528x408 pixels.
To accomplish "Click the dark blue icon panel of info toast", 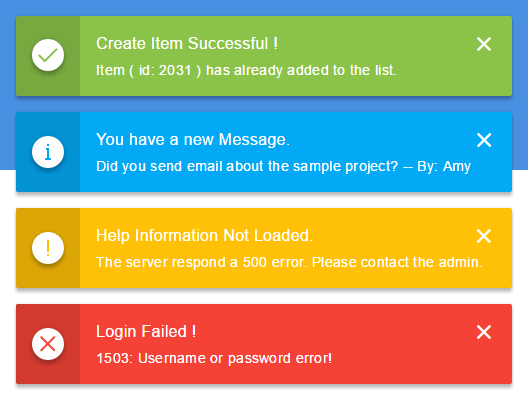I will point(48,152).
